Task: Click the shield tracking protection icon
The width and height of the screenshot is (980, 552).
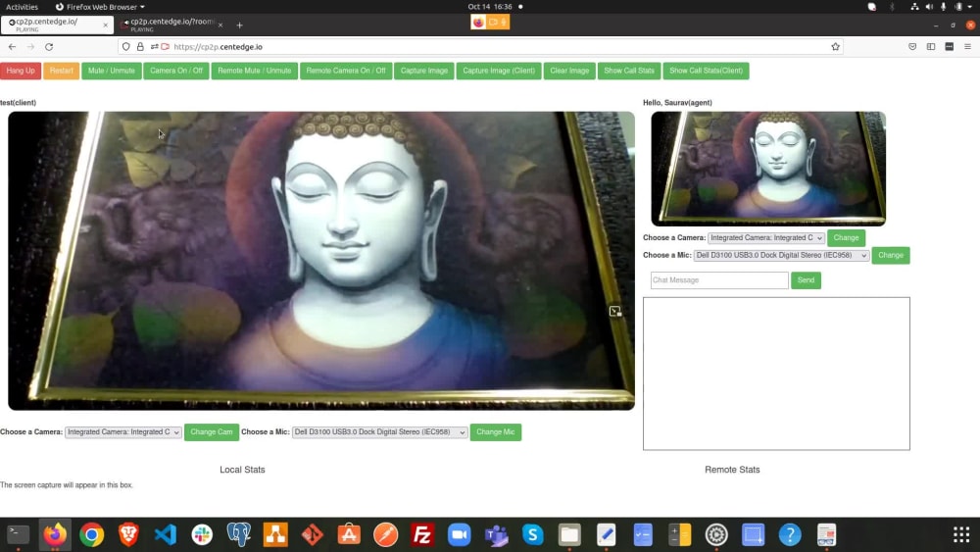Action: tap(126, 47)
